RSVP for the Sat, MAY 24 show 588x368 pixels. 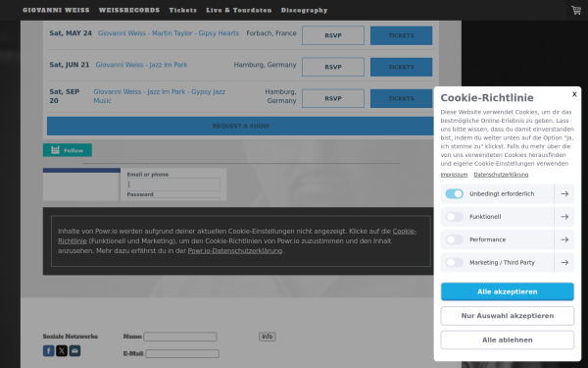pos(333,35)
